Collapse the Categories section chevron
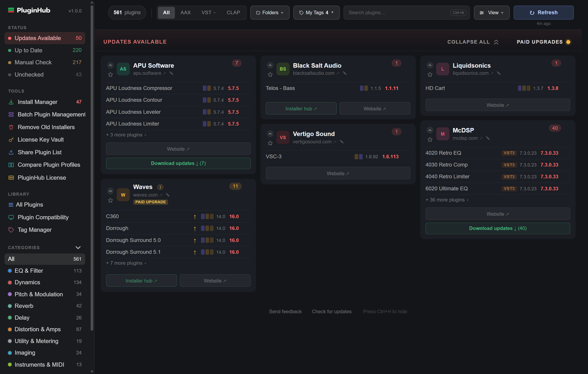 click(78, 248)
